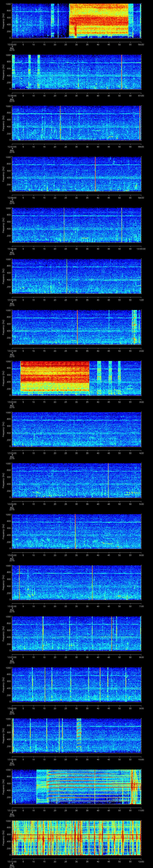Open the spectrogram panel ending at 1:00
153x868 pixels.
coord(76,276)
